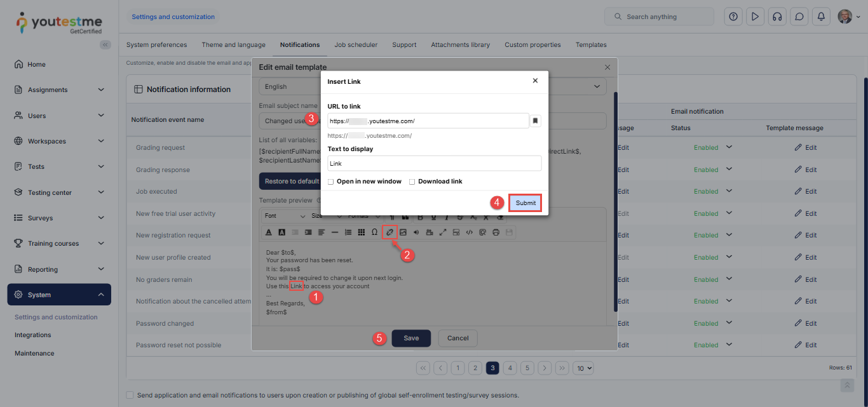The image size is (868, 407).
Task: Switch to Templates tab
Action: (591, 45)
